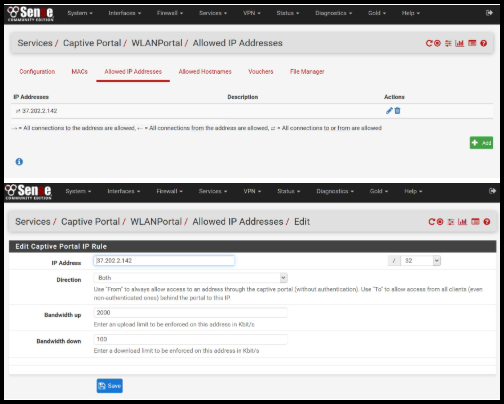The height and width of the screenshot is (404, 504).
Task: Log out using the Edit page's exit icon
Action: pyautogui.click(x=492, y=191)
